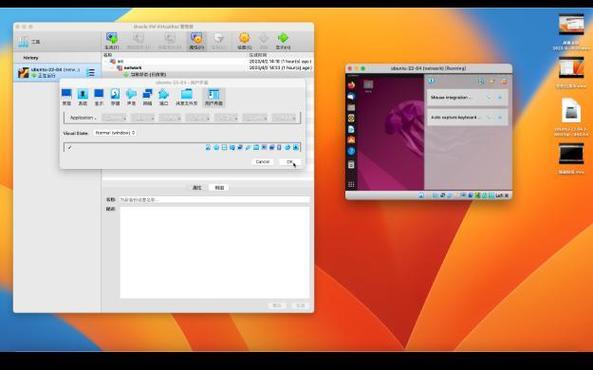Viewport: 593px width, 370px height.
Task: Click the Cancel button in settings dialog
Action: pyautogui.click(x=262, y=162)
